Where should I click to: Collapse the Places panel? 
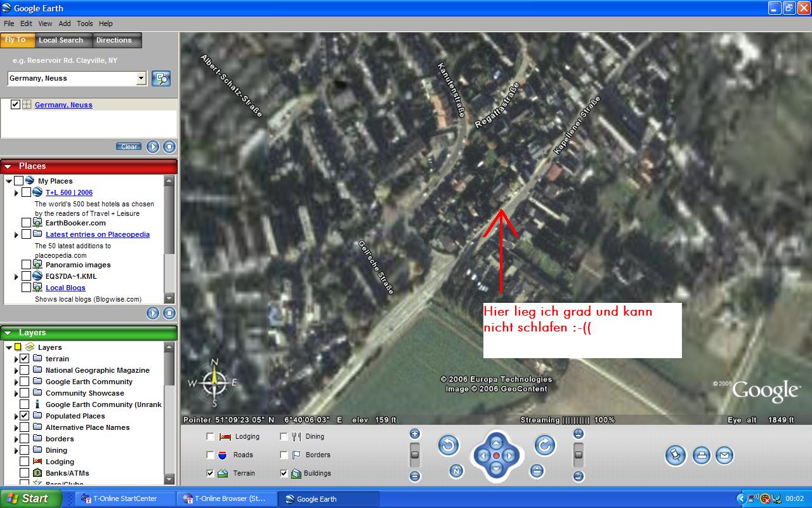pos(8,166)
